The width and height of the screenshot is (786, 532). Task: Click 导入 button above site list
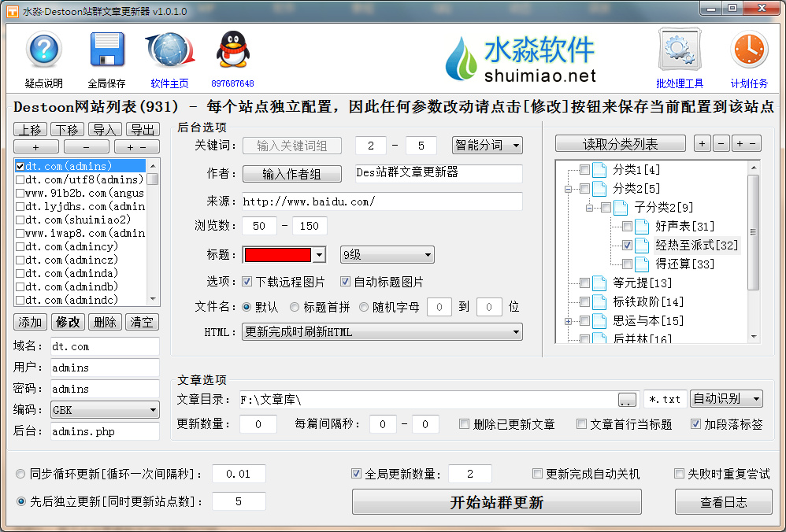[x=105, y=130]
